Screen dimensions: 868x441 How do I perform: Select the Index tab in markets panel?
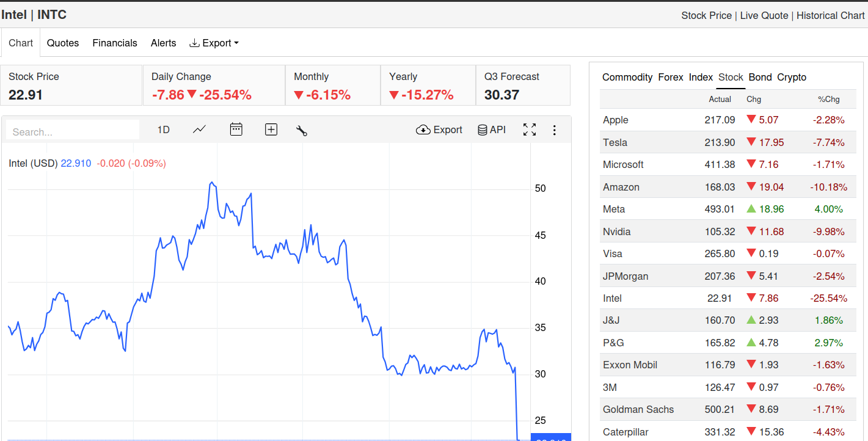coord(701,77)
